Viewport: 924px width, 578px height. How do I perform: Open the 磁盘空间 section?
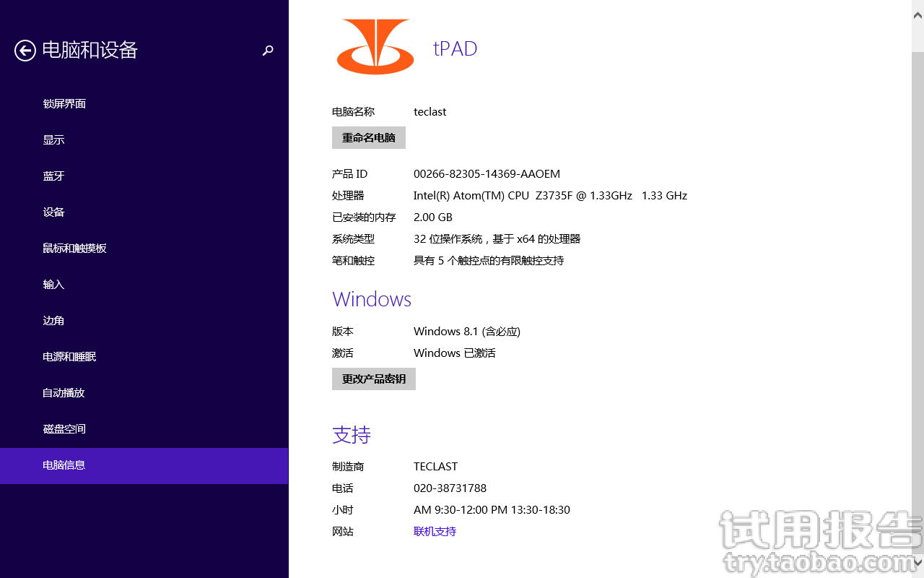tap(64, 428)
